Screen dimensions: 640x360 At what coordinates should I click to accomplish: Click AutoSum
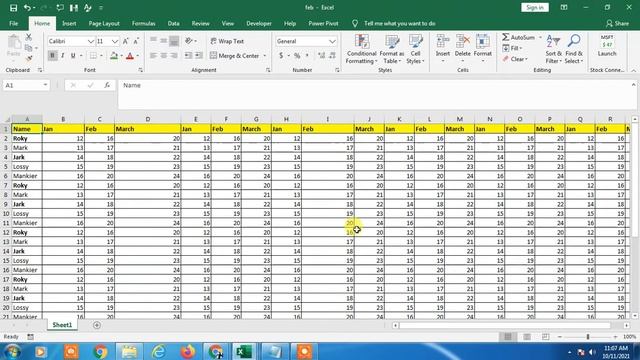pos(518,37)
